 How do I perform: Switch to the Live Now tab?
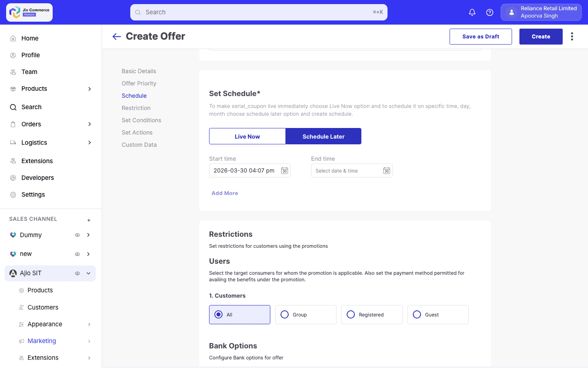click(x=247, y=136)
